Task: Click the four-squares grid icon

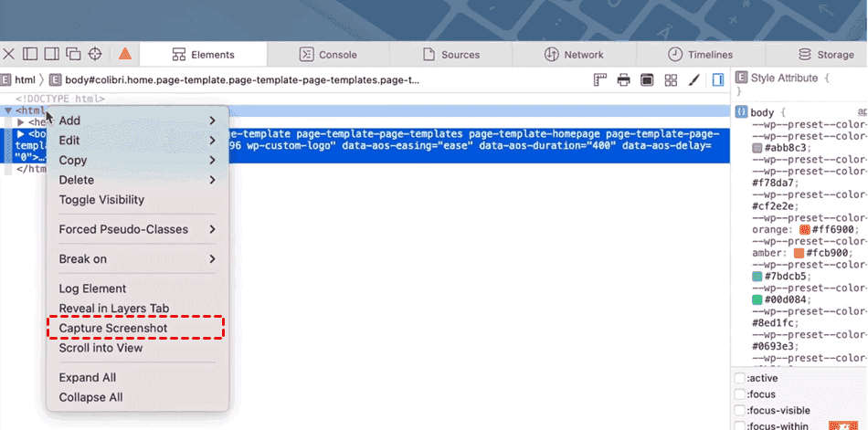Action: [x=671, y=80]
